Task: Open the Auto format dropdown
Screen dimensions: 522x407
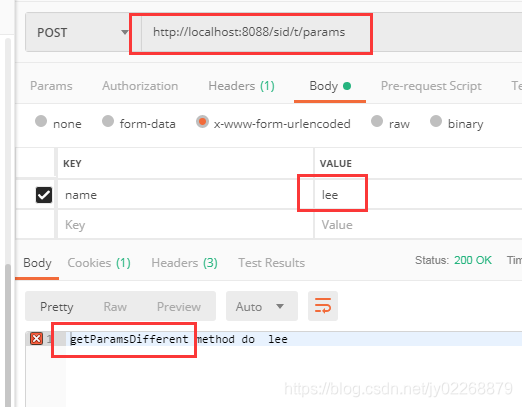Action: pyautogui.click(x=262, y=306)
